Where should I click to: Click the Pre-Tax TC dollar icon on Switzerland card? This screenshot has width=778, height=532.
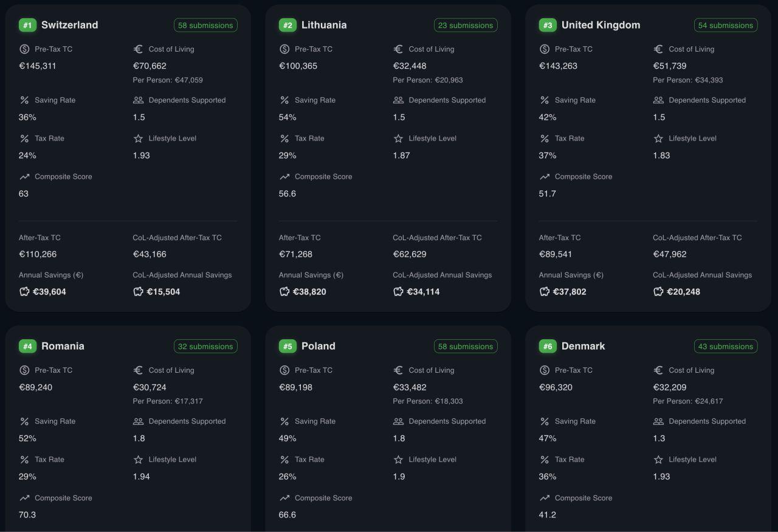coord(24,49)
